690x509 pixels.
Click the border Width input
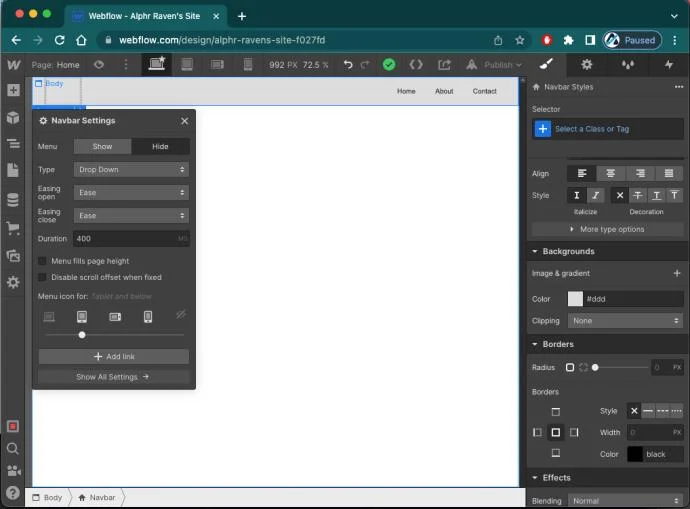655,432
